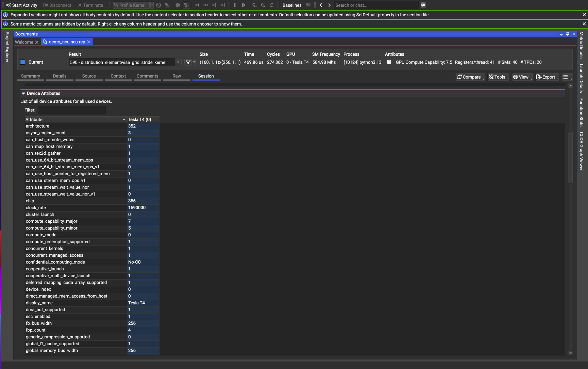Sort by the Attribute column header
The height and width of the screenshot is (369, 588).
[75, 119]
